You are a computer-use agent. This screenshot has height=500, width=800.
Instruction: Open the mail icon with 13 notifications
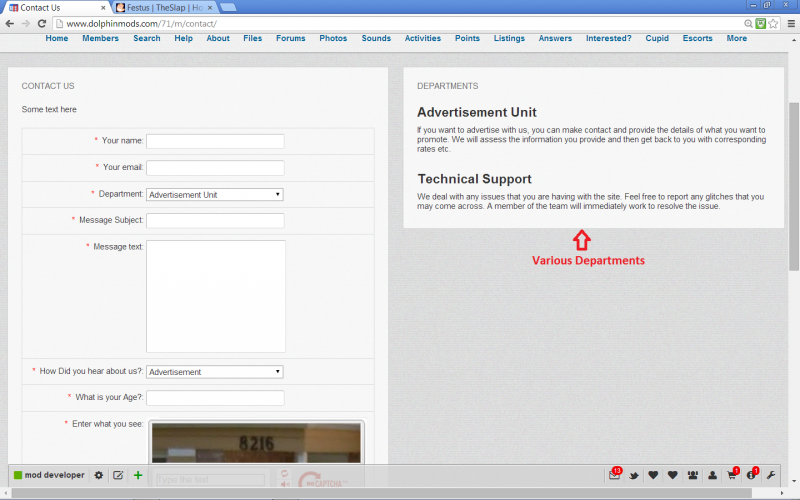(615, 474)
